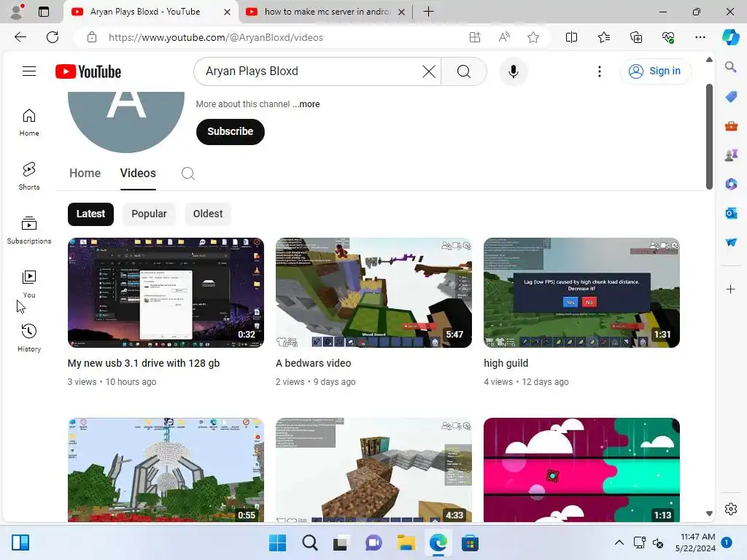The height and width of the screenshot is (560, 747).
Task: Open the YouTube hamburger guide menu
Action: coord(29,71)
